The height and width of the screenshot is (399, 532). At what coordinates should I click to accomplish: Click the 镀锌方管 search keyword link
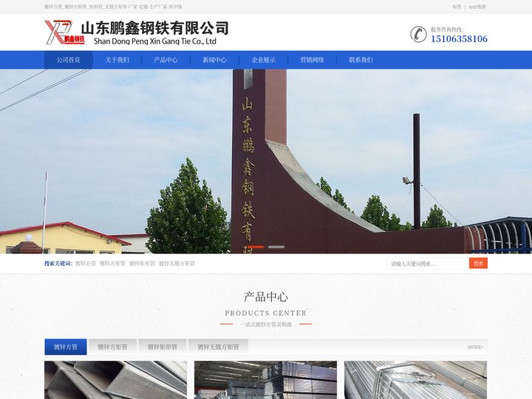point(86,263)
